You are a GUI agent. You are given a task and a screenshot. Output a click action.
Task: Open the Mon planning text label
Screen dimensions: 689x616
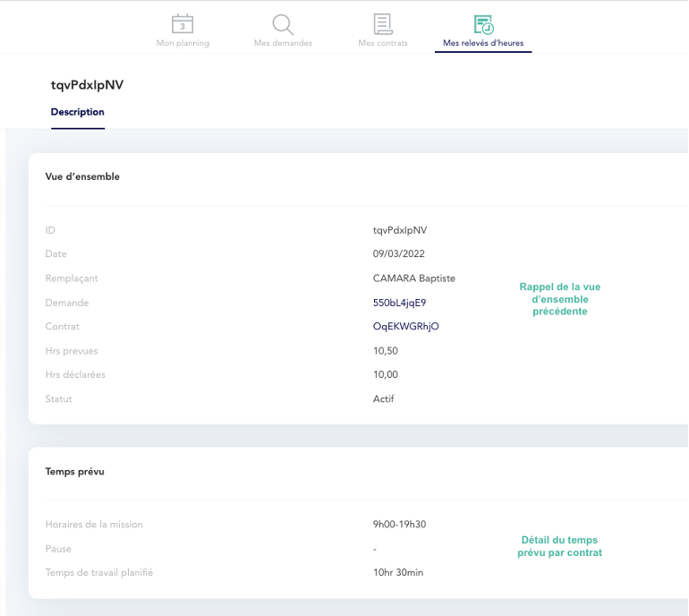coord(183,43)
